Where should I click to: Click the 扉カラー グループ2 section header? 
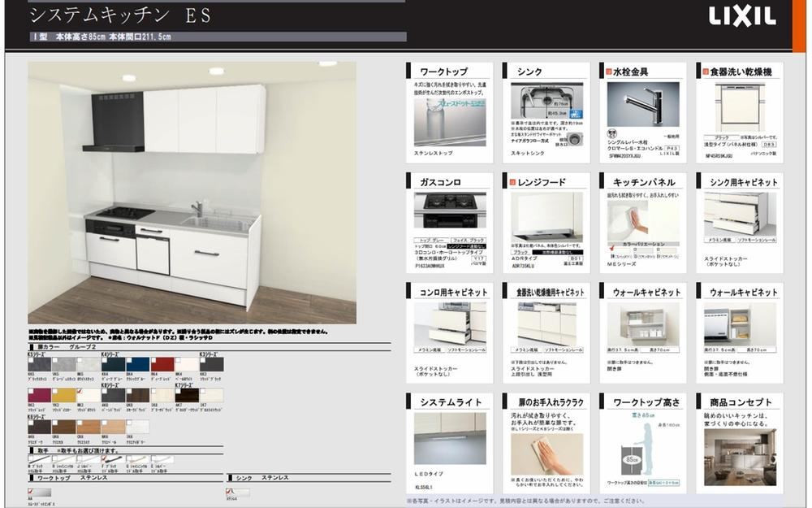[x=67, y=347]
